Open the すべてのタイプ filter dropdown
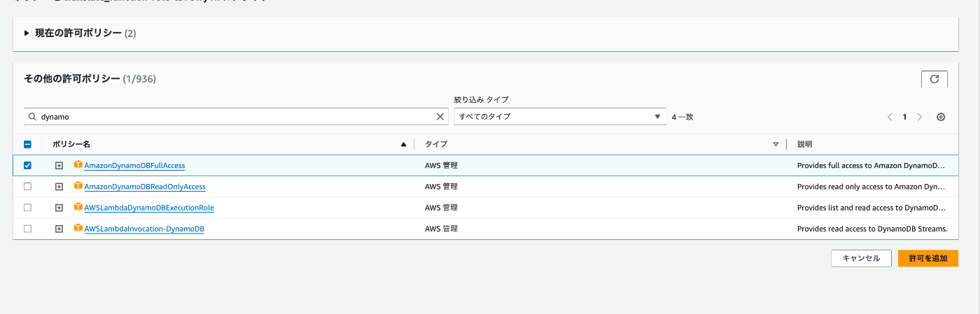Viewport: 980px width, 314px height. pyautogui.click(x=560, y=117)
